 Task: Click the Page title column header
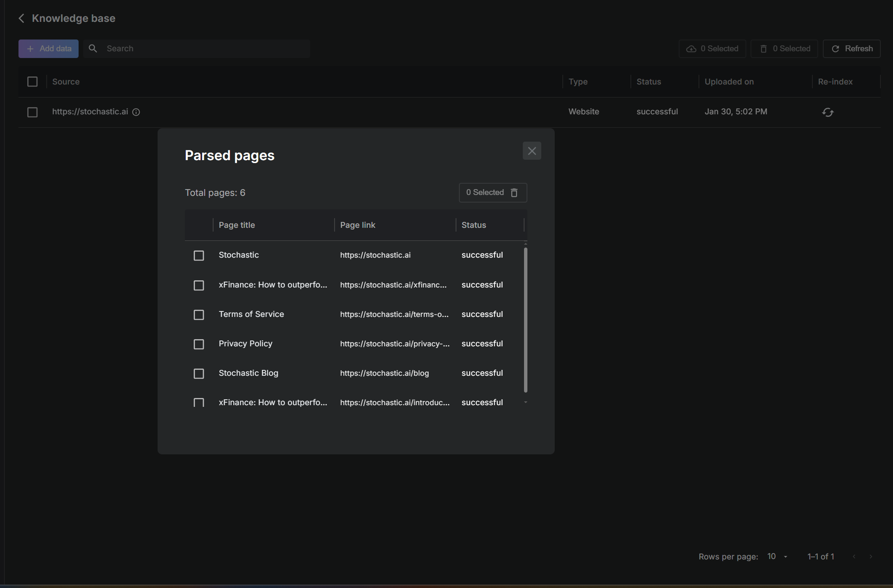pos(237,225)
